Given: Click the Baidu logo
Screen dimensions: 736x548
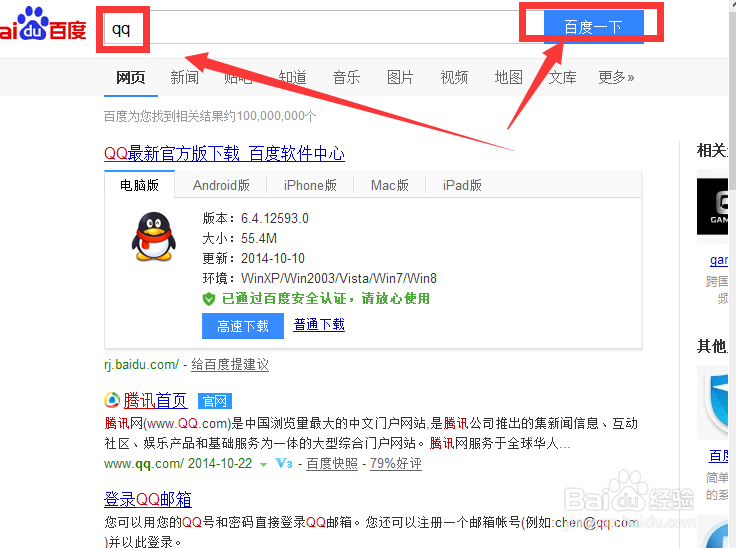Looking at the screenshot, I should [43, 24].
